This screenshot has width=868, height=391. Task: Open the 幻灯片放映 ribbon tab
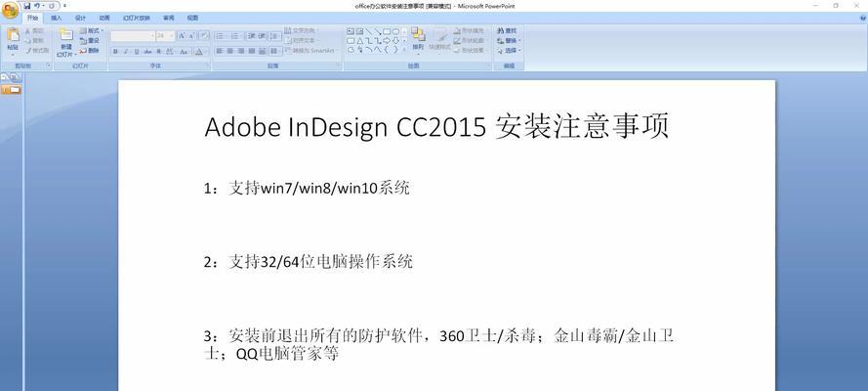click(136, 18)
